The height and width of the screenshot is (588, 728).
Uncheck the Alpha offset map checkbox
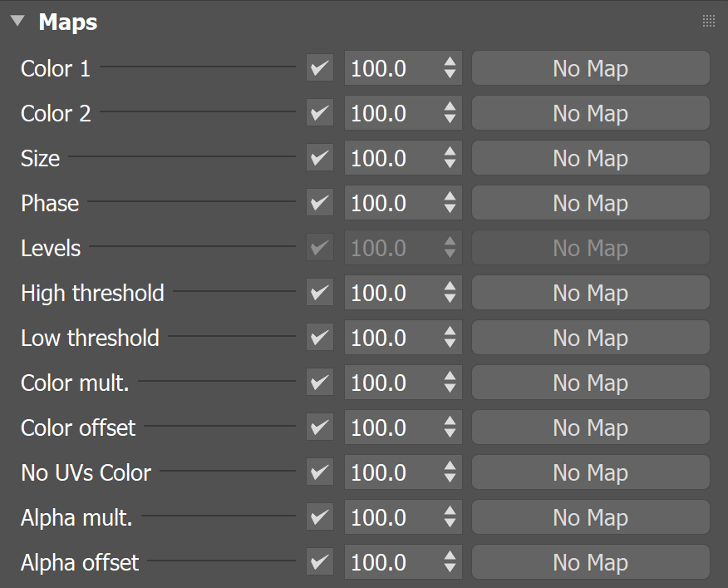[x=319, y=562]
